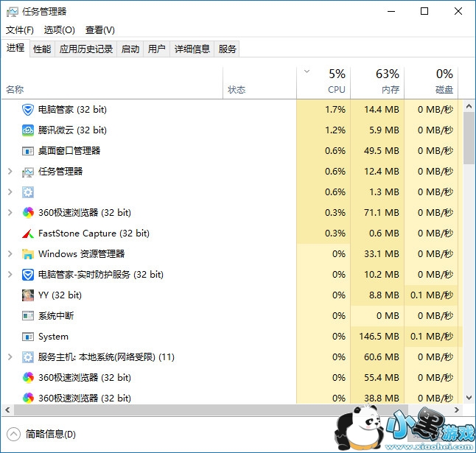Select the 系统中断 process name
The height and width of the screenshot is (453, 476).
(x=56, y=316)
